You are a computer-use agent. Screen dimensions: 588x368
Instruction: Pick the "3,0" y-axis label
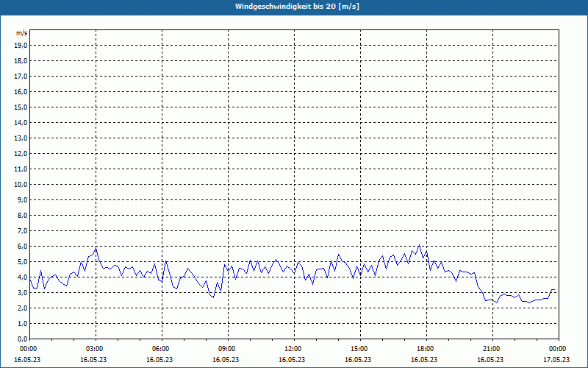(x=22, y=292)
